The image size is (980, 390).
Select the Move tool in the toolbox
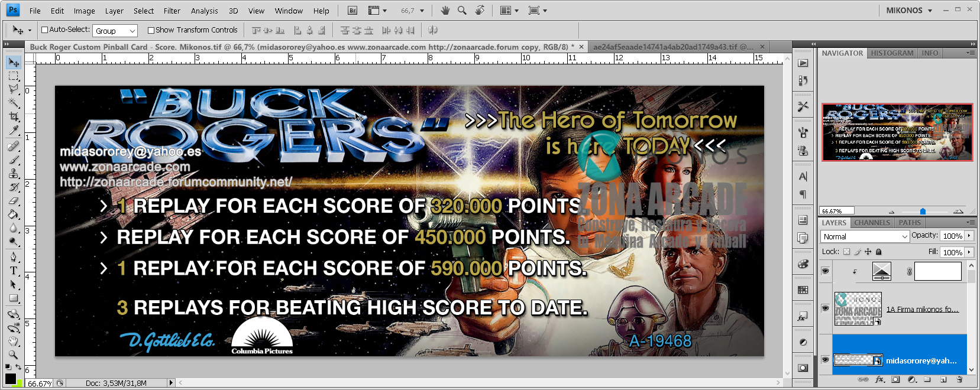[13, 63]
